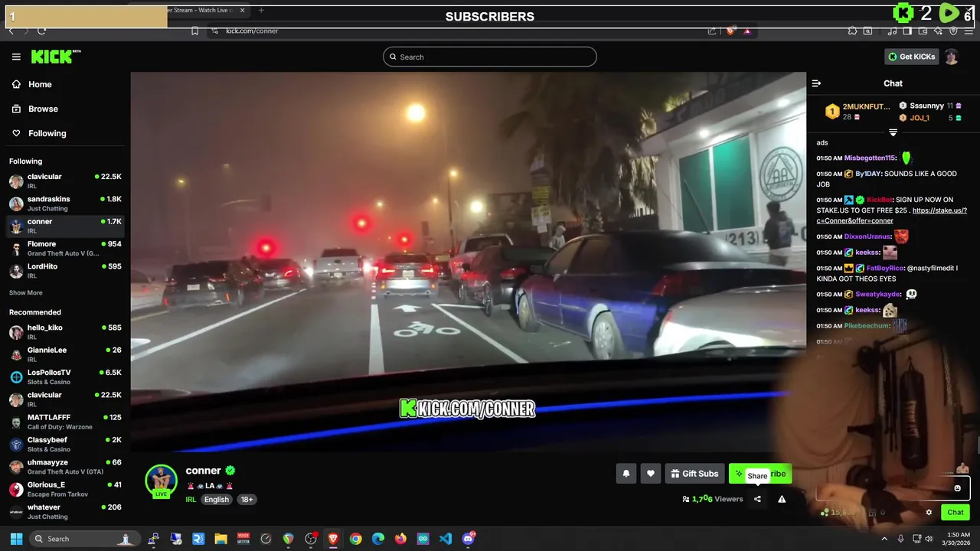Click the bookmark icon by address bar
Screen dimensions: 980x551
[x=194, y=31]
